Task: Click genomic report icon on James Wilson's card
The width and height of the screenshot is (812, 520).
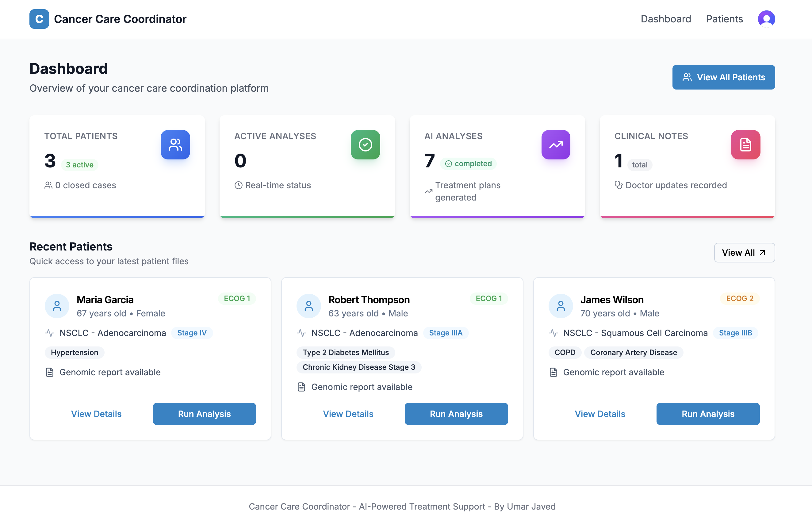Action: pos(553,372)
